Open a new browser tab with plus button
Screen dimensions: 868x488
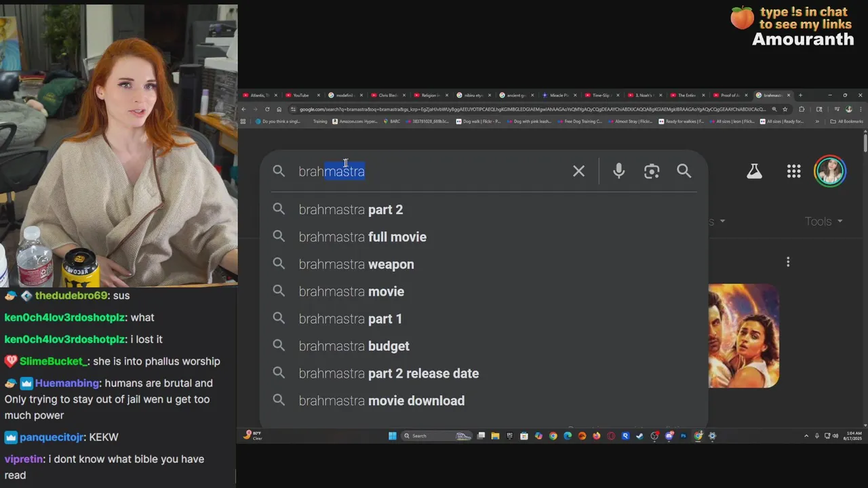click(x=800, y=96)
